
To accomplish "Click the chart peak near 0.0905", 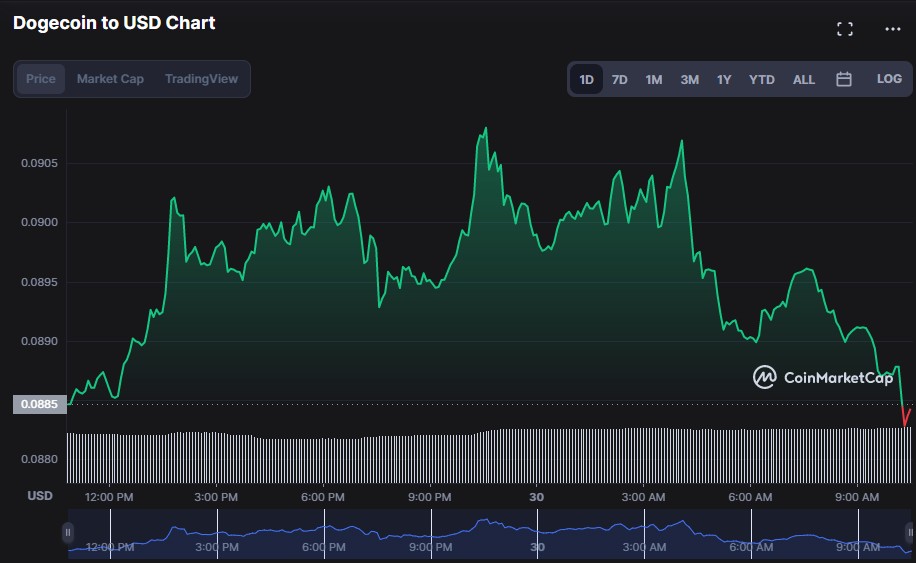I will click(x=485, y=129).
